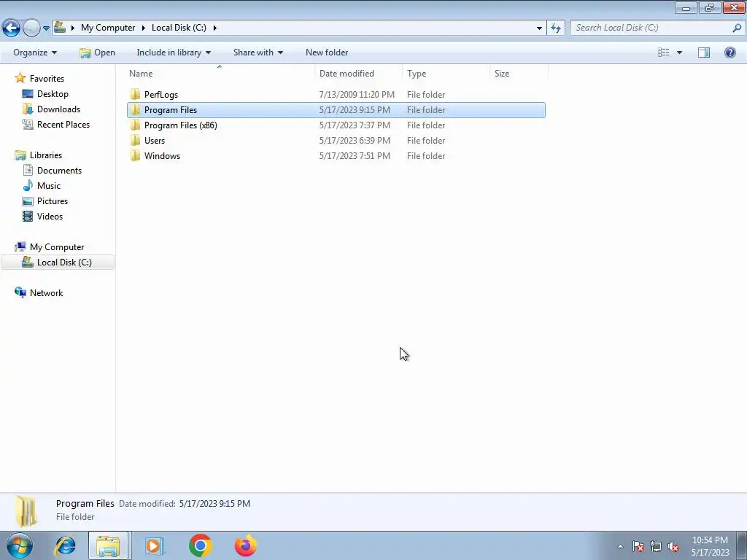Show hidden system tray icons
This screenshot has width=747, height=560.
pos(620,546)
